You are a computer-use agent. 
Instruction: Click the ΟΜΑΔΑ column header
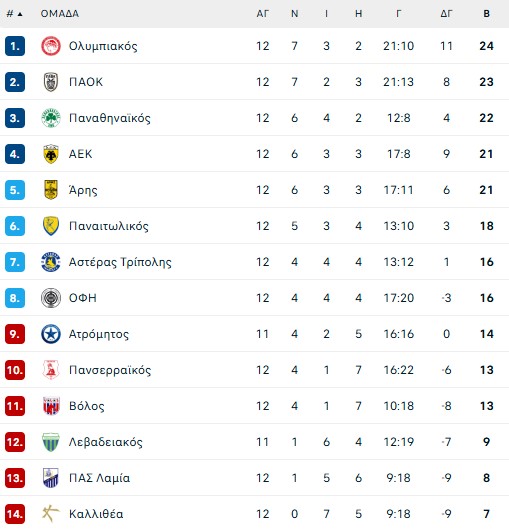coord(60,14)
